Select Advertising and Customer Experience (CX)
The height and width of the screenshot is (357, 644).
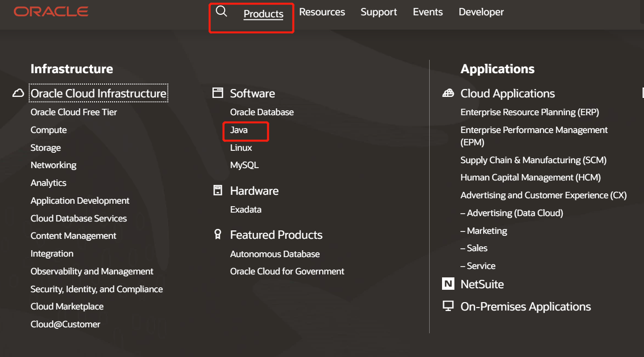pos(544,195)
